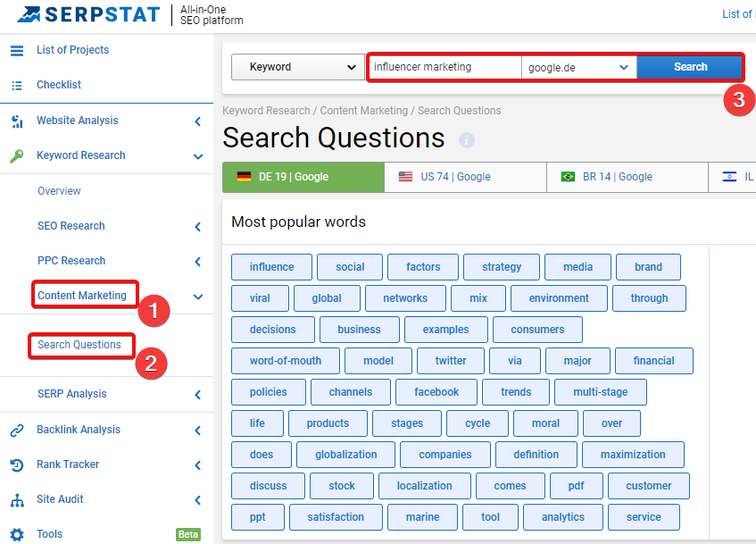Expand the SEO Research submenu chevron

pyautogui.click(x=198, y=226)
